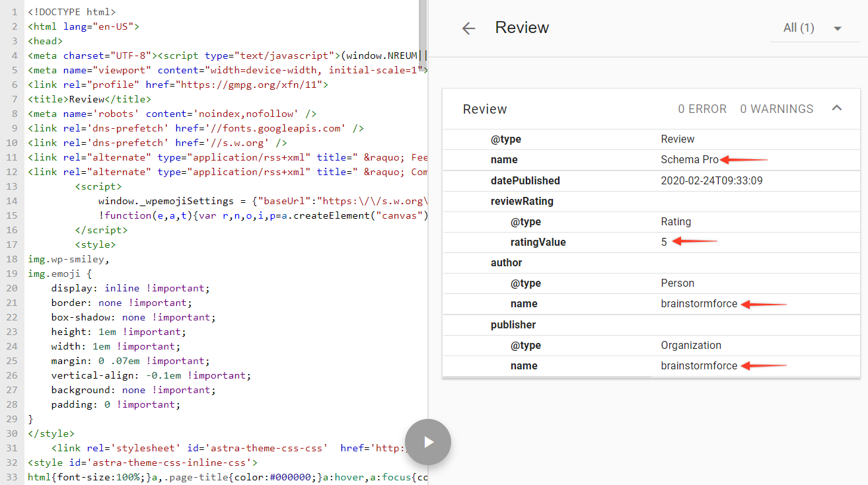The width and height of the screenshot is (868, 485).
Task: Select the Schema Pro name value
Action: pyautogui.click(x=690, y=159)
